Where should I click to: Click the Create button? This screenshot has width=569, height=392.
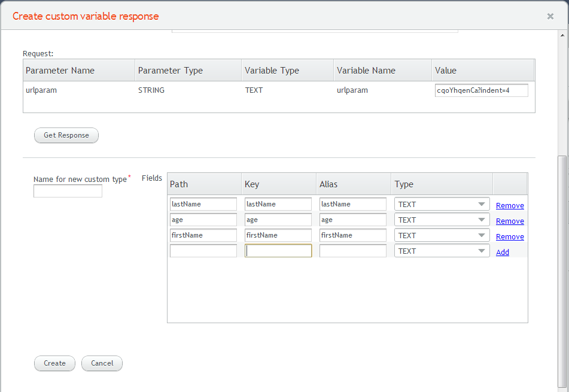(54, 363)
